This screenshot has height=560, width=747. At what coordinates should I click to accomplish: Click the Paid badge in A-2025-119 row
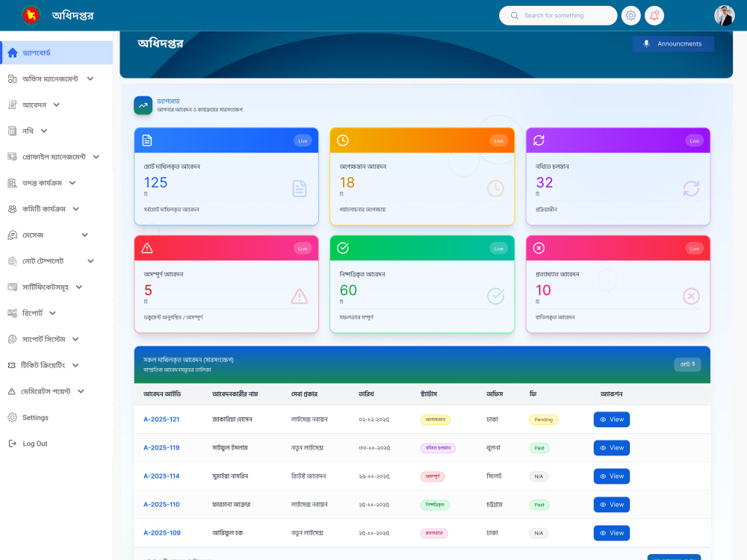(539, 448)
